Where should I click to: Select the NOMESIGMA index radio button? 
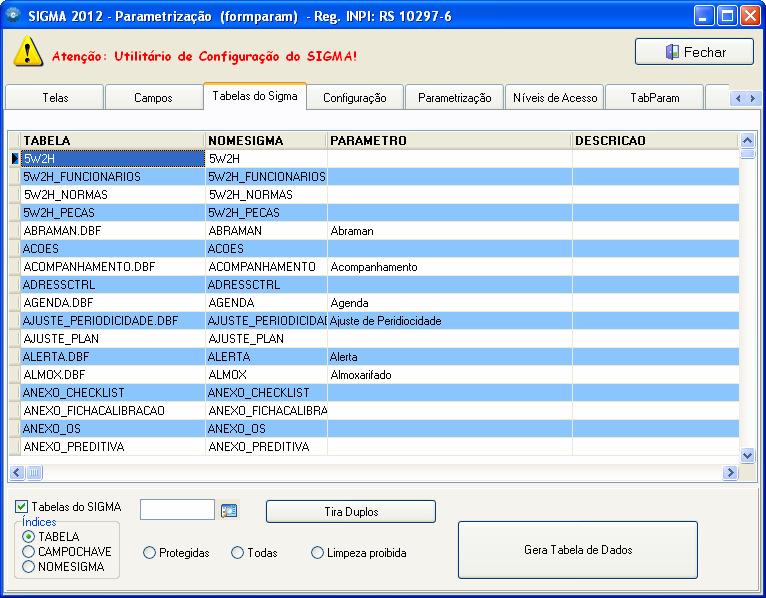pyautogui.click(x=28, y=567)
